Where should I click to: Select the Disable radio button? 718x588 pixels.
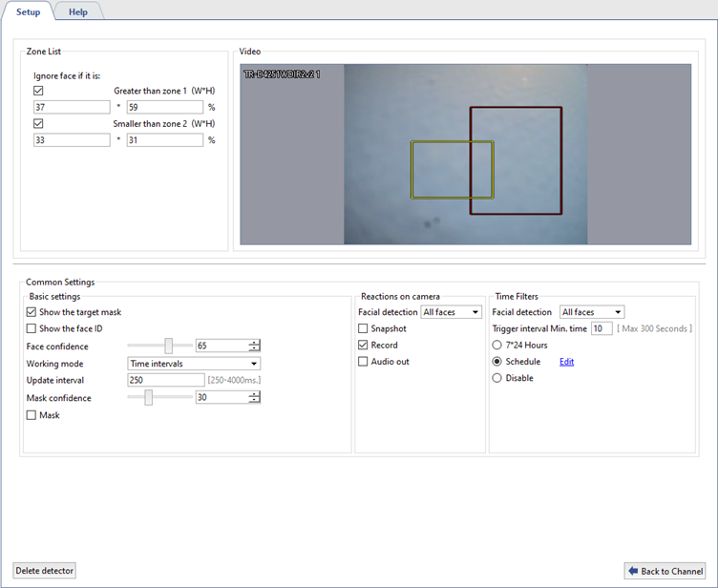(x=496, y=378)
